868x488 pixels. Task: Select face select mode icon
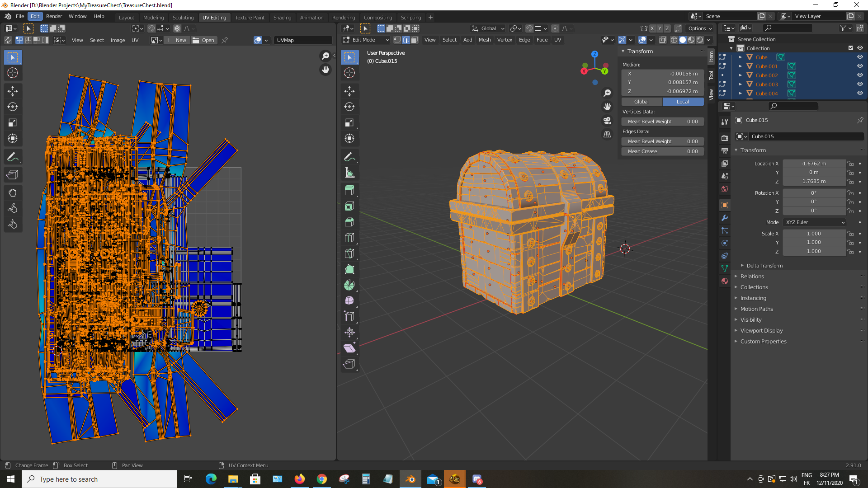coord(414,40)
